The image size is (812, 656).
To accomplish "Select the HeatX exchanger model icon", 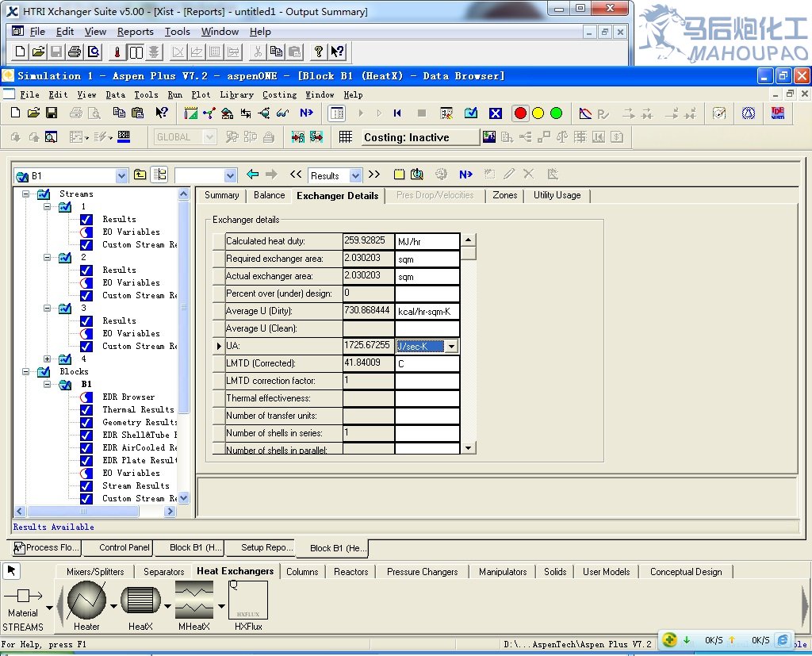I will click(x=140, y=600).
